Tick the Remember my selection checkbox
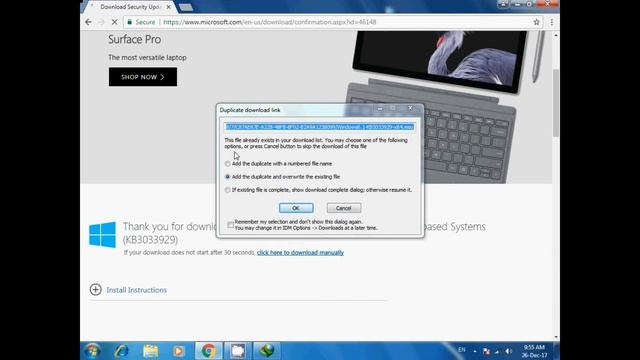Image resolution: width=640 pixels, height=360 pixels. pyautogui.click(x=231, y=225)
